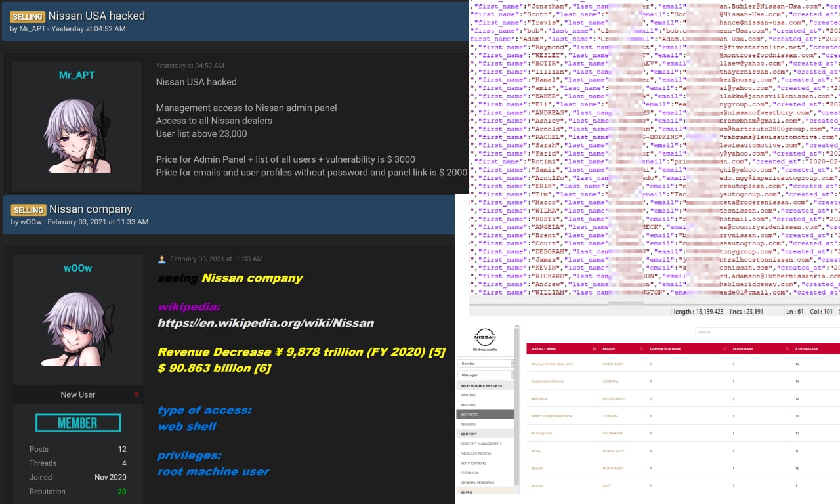Click 'User list above 23,000' text
Viewport: 840px width, 504px height.
[201, 133]
